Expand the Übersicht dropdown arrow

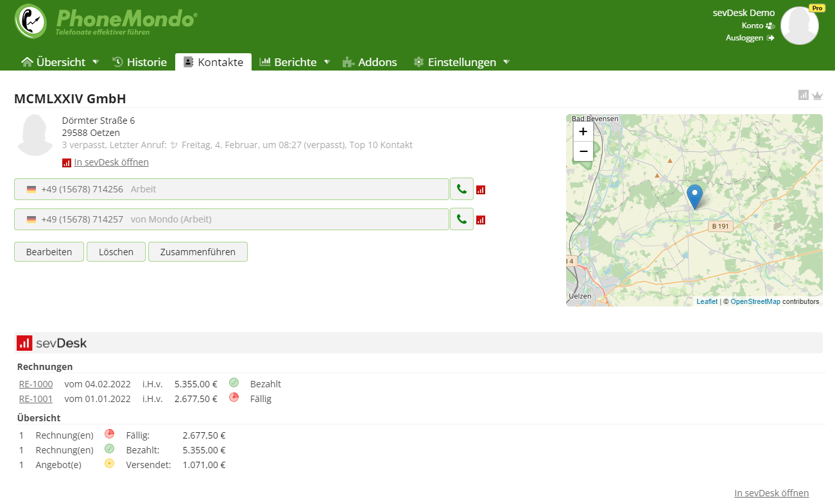[96, 62]
